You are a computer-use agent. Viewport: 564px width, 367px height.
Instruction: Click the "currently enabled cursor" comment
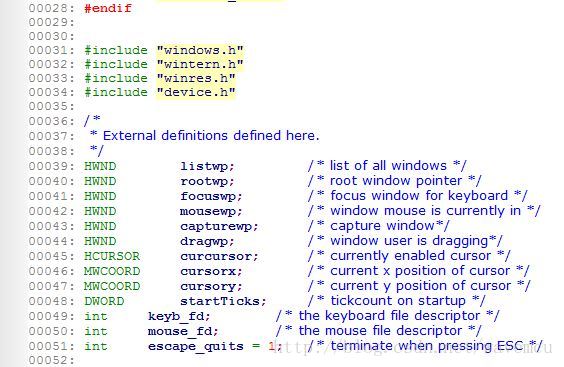pyautogui.click(x=410, y=256)
